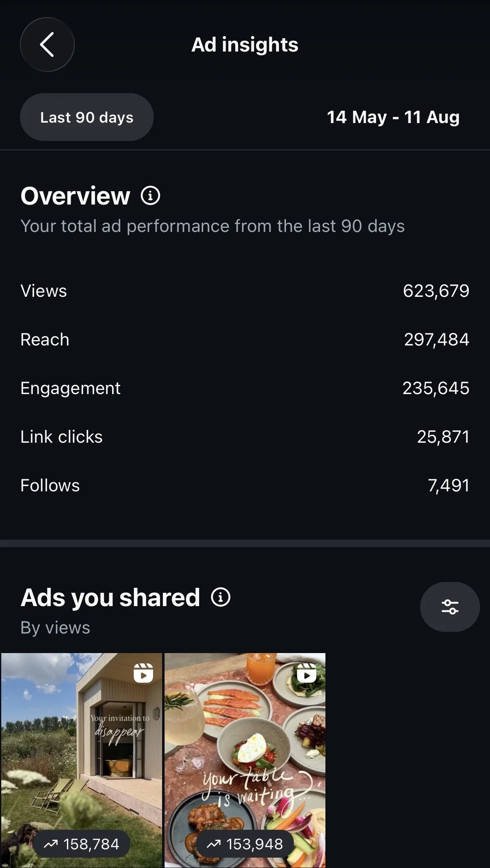Tap the 153,948 views badge
Viewport: 490px width, 868px height.
(x=245, y=844)
